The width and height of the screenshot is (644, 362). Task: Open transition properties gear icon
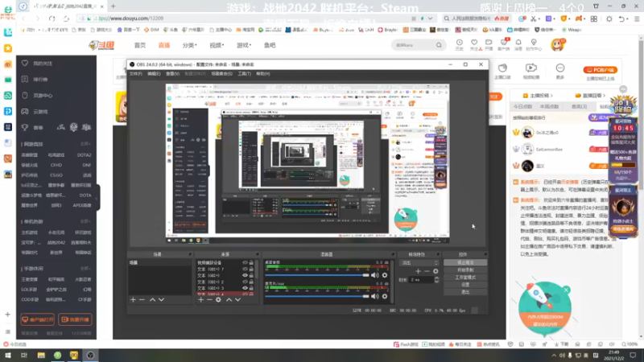[436, 271]
